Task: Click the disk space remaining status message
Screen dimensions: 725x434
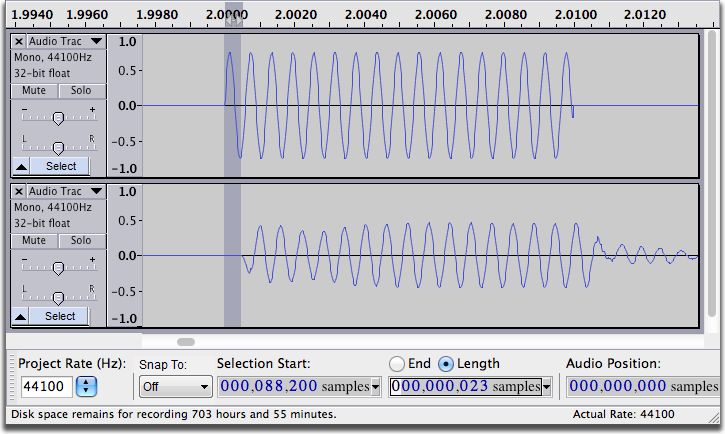Action: coord(174,414)
